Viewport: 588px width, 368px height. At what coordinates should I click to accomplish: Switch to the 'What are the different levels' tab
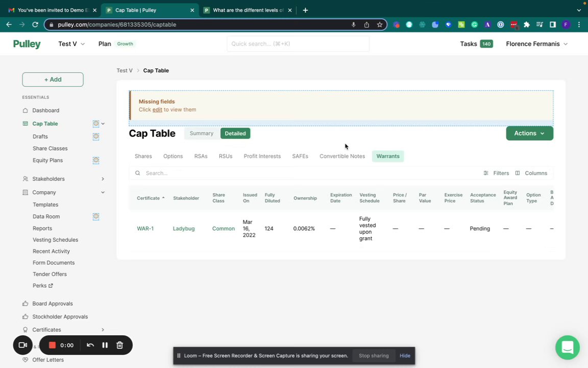[x=248, y=10]
